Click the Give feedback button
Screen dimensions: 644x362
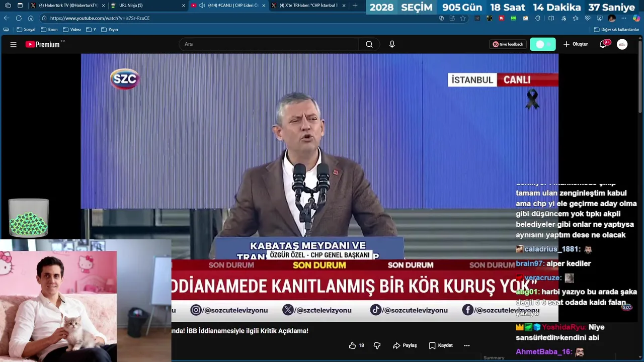tap(508, 44)
